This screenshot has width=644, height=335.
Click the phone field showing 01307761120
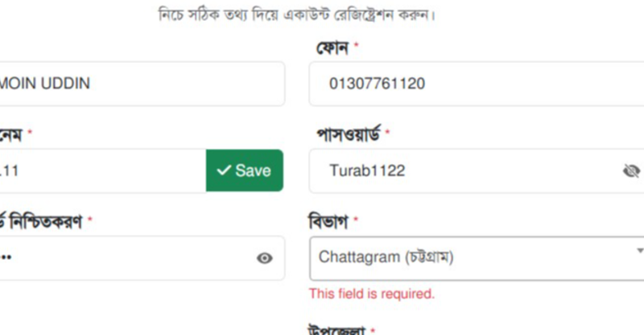(x=475, y=84)
